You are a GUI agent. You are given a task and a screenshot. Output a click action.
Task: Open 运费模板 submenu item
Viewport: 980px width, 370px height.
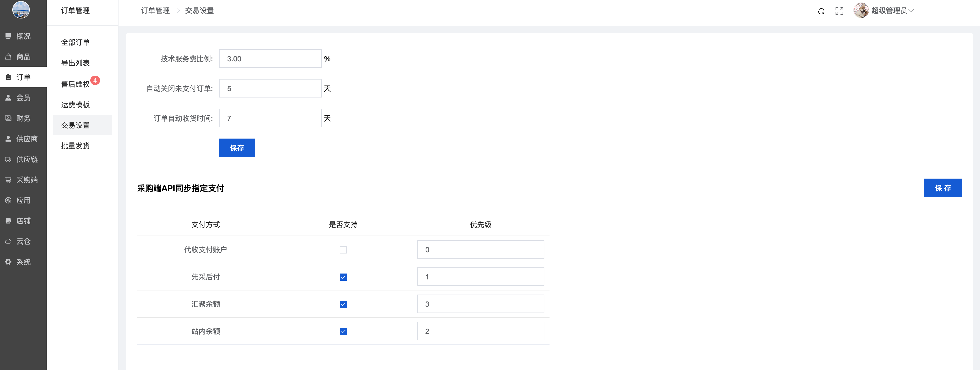(75, 105)
